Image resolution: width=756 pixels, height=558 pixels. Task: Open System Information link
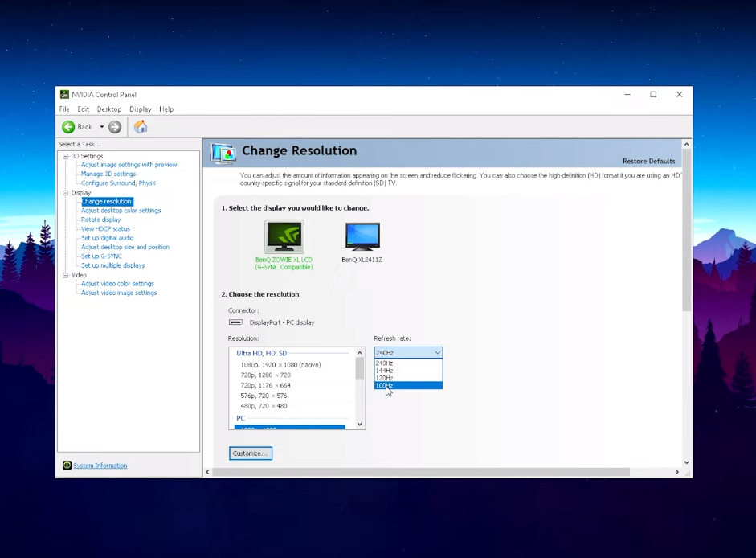(x=100, y=466)
